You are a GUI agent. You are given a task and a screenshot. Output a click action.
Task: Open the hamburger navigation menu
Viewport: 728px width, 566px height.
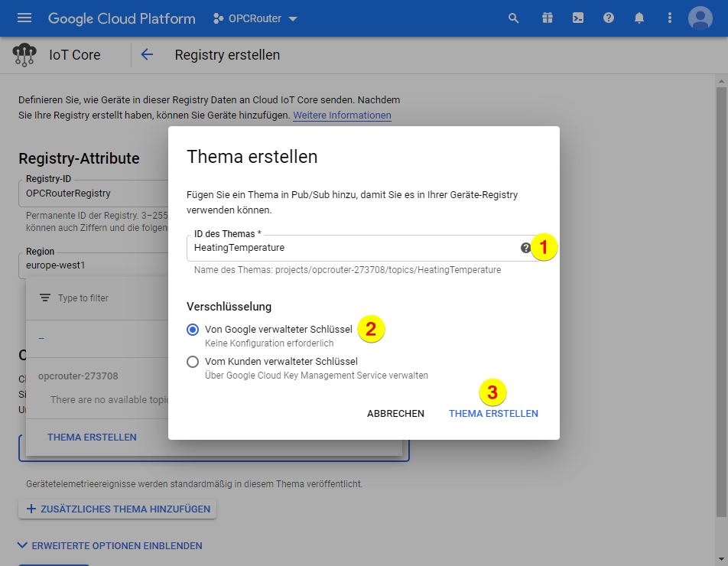pyautogui.click(x=24, y=18)
